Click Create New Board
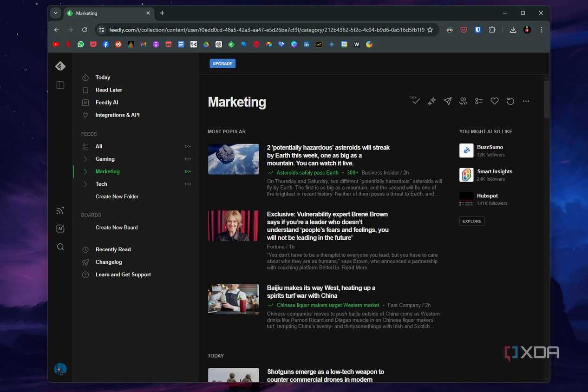This screenshot has width=588, height=392. point(117,228)
